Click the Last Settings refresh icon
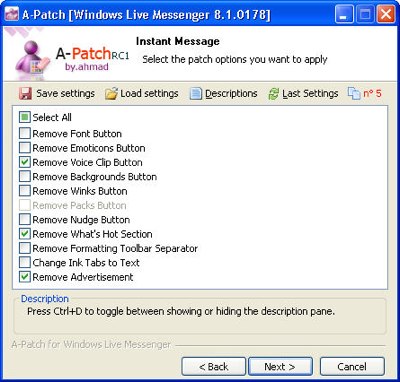This screenshot has width=400, height=382. (273, 94)
